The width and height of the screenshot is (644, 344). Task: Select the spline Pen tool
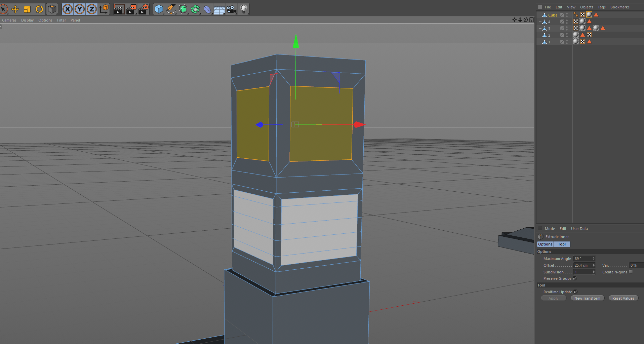pos(171,9)
